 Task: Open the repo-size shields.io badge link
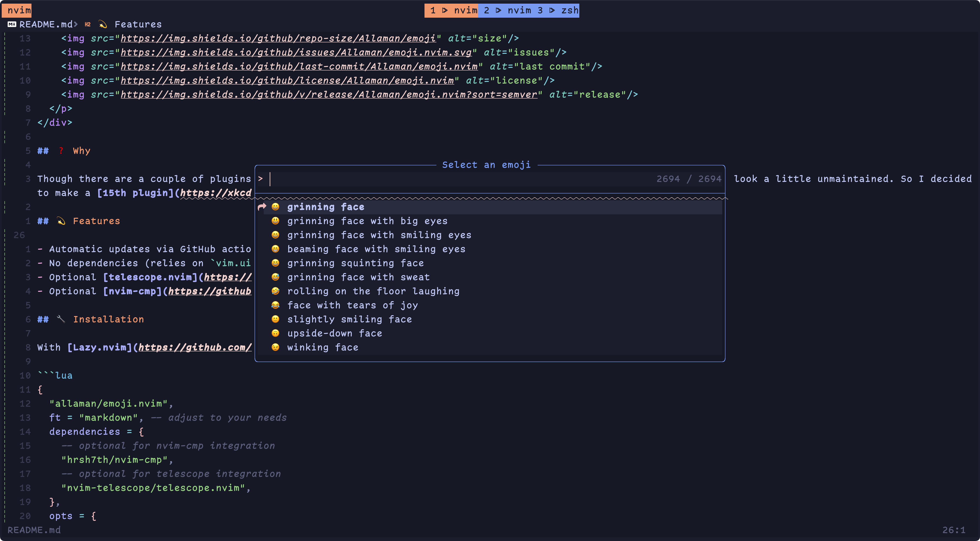pos(278,39)
